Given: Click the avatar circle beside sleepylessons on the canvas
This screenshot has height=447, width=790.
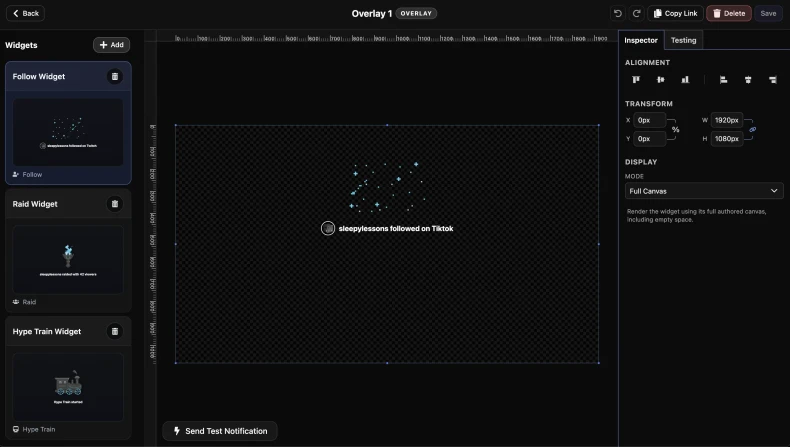Looking at the screenshot, I should 328,229.
